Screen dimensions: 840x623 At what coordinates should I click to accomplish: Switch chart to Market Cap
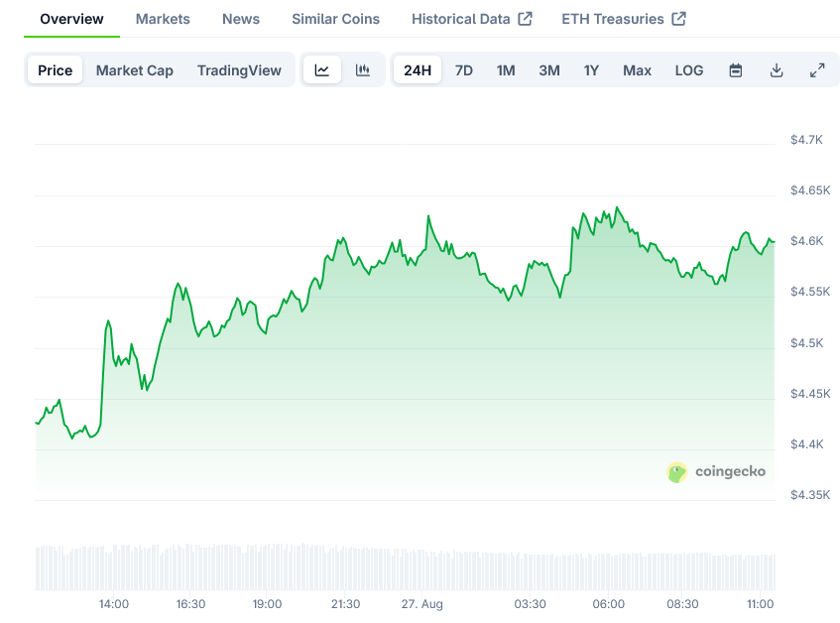[135, 70]
